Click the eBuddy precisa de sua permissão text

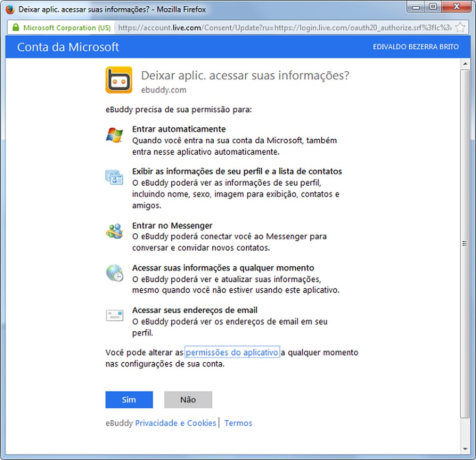click(x=178, y=109)
